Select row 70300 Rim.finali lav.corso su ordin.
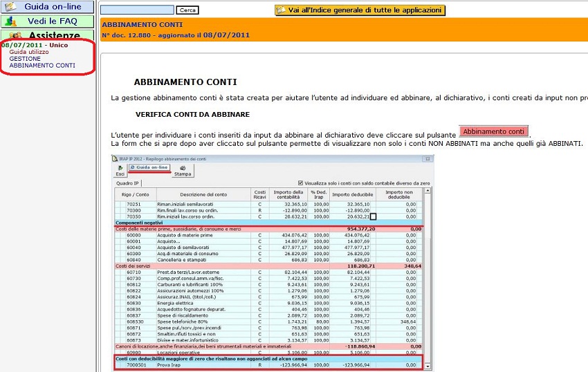The height and width of the screenshot is (372, 588). (268, 210)
